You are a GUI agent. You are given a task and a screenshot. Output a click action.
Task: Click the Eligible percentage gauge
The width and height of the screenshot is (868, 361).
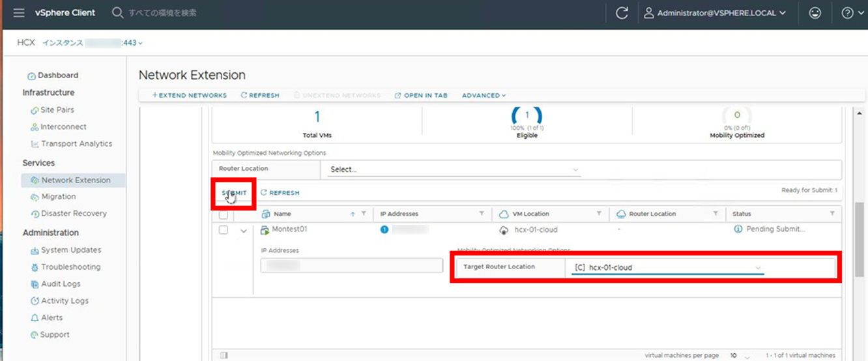[x=527, y=116]
